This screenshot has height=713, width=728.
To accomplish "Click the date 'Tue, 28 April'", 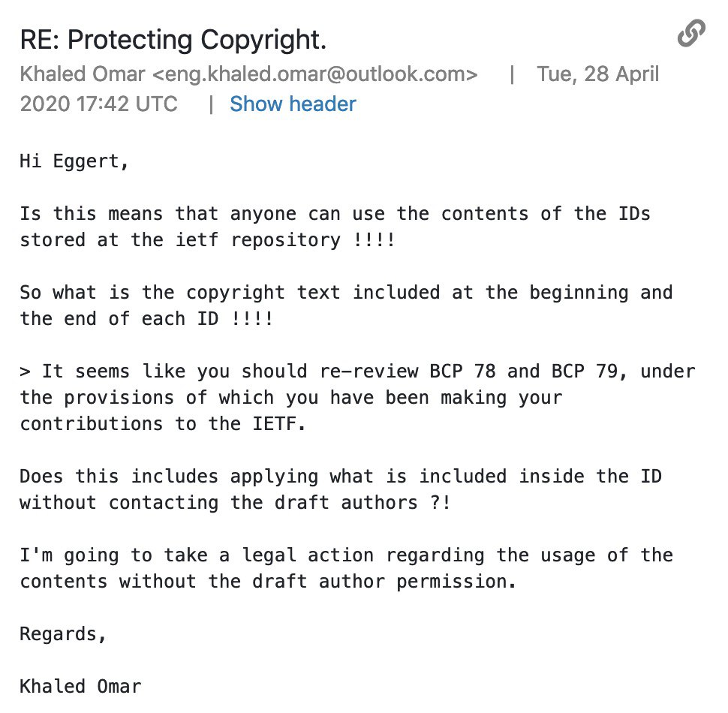I will click(x=597, y=74).
